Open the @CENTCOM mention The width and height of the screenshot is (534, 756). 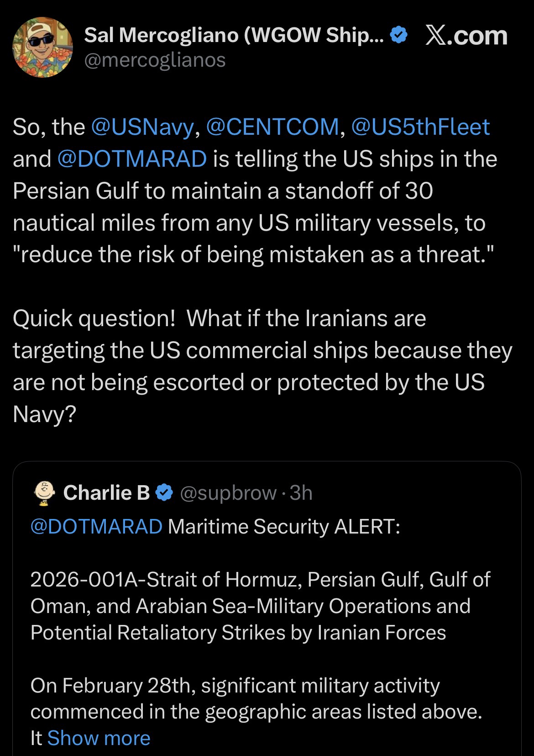click(x=273, y=127)
